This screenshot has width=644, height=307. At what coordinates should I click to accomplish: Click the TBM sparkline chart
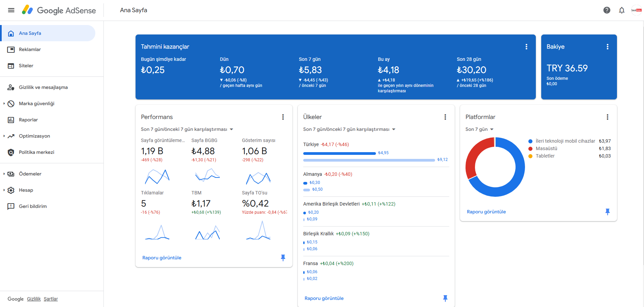(208, 233)
